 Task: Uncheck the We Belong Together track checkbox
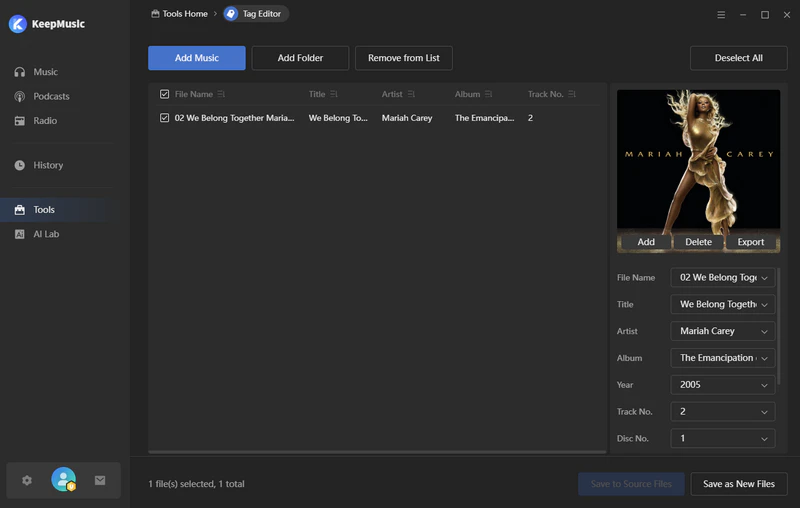165,118
